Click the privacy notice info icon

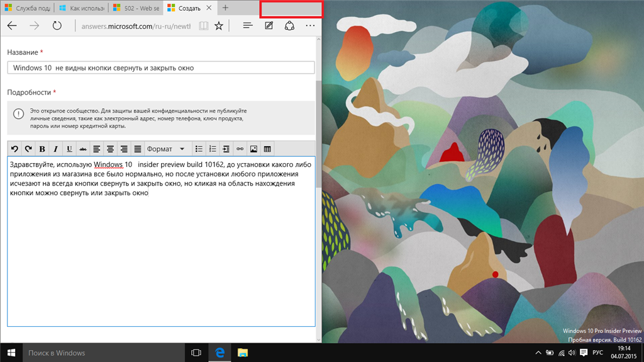pyautogui.click(x=18, y=113)
